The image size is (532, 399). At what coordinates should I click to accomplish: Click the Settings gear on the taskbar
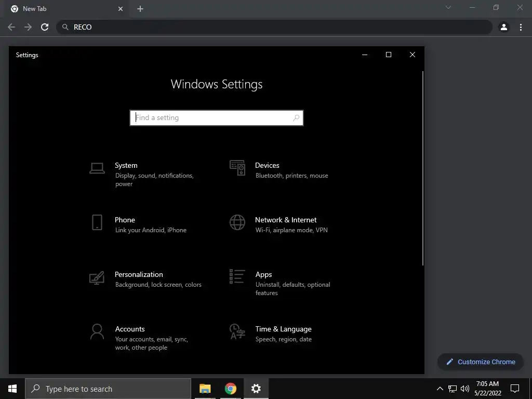256,389
